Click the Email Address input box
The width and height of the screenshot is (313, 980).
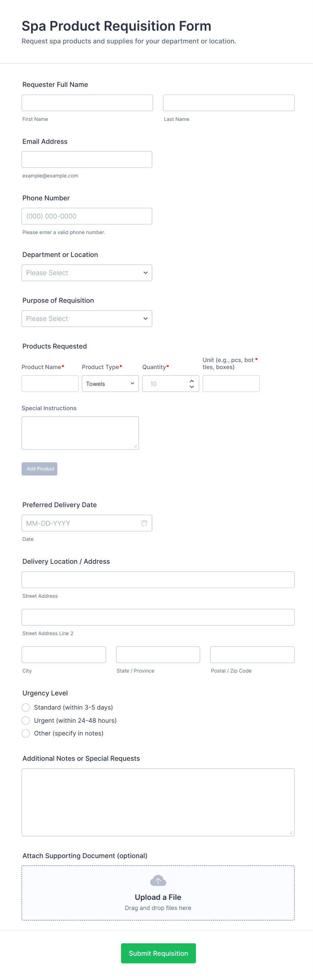tap(87, 159)
